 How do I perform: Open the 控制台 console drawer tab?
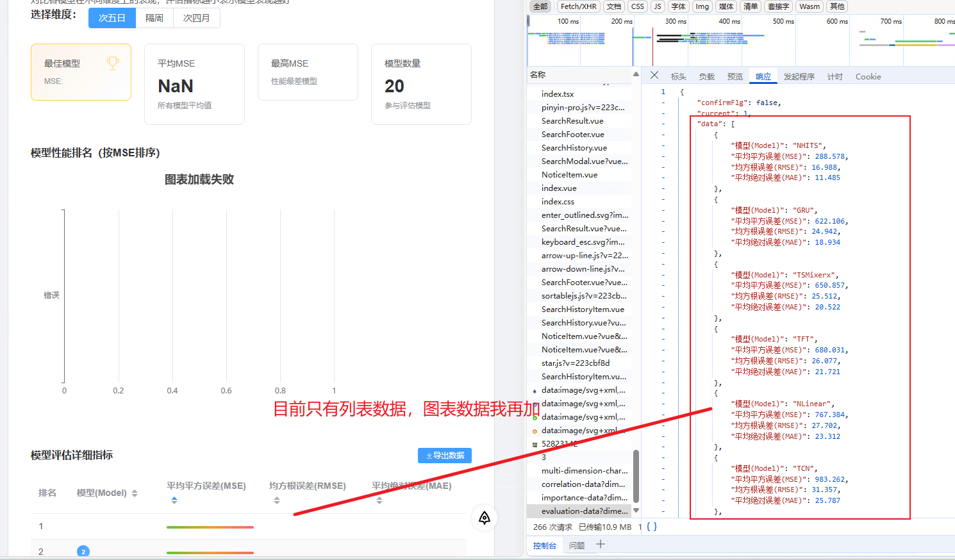(545, 545)
